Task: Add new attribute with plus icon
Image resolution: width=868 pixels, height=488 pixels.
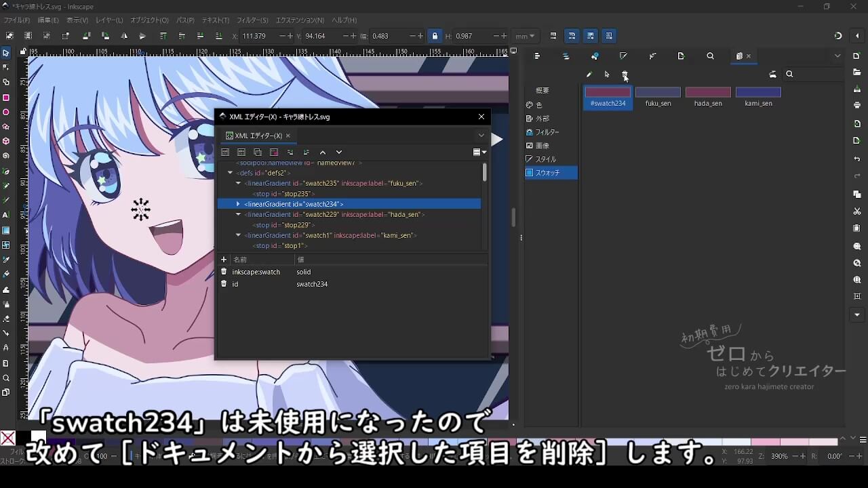Action: 224,260
